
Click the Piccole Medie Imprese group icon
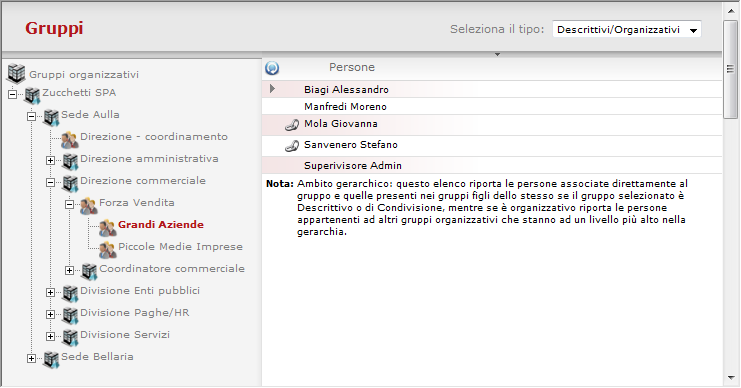click(107, 250)
